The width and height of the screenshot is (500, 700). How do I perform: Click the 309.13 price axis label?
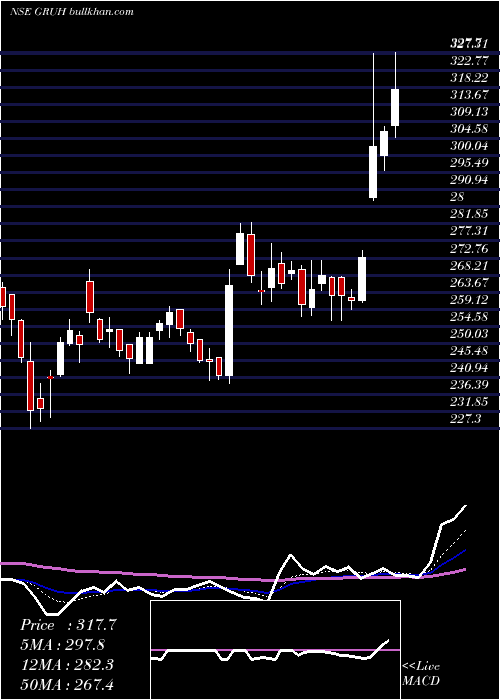click(x=469, y=112)
